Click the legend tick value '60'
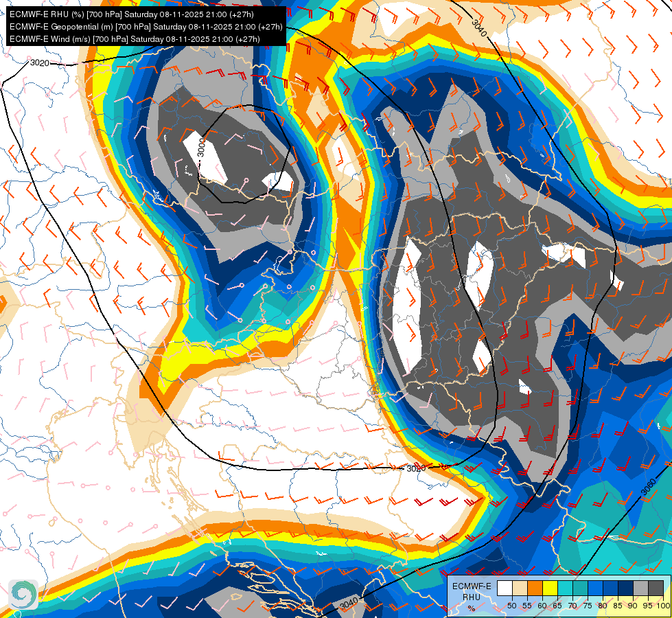This screenshot has width=672, height=618. 542,606
